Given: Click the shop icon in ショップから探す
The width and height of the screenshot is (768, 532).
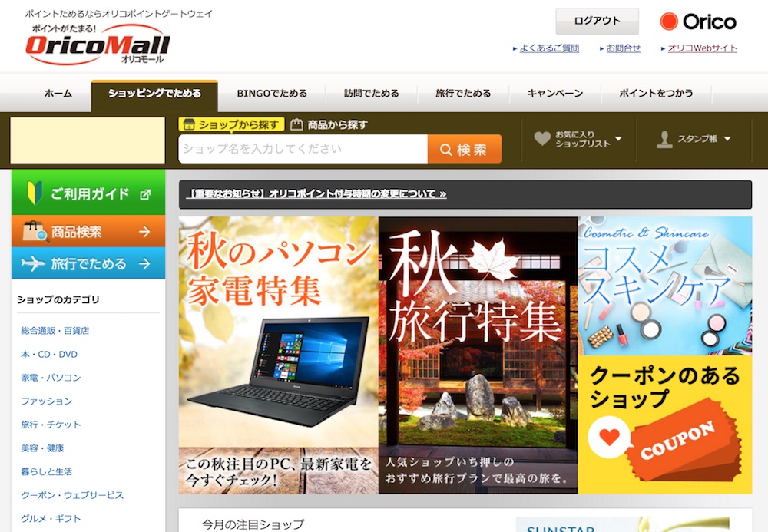Looking at the screenshot, I should [189, 125].
